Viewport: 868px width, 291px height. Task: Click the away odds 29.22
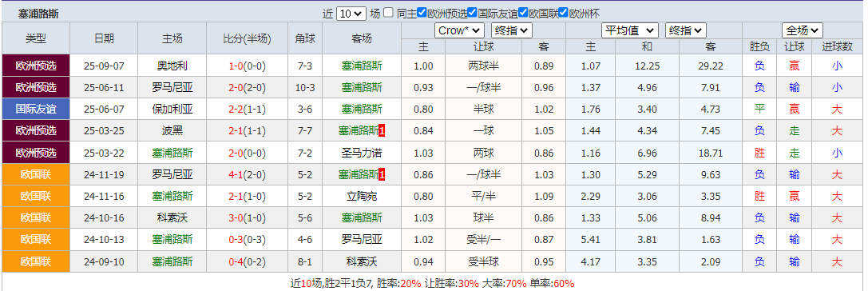point(711,66)
